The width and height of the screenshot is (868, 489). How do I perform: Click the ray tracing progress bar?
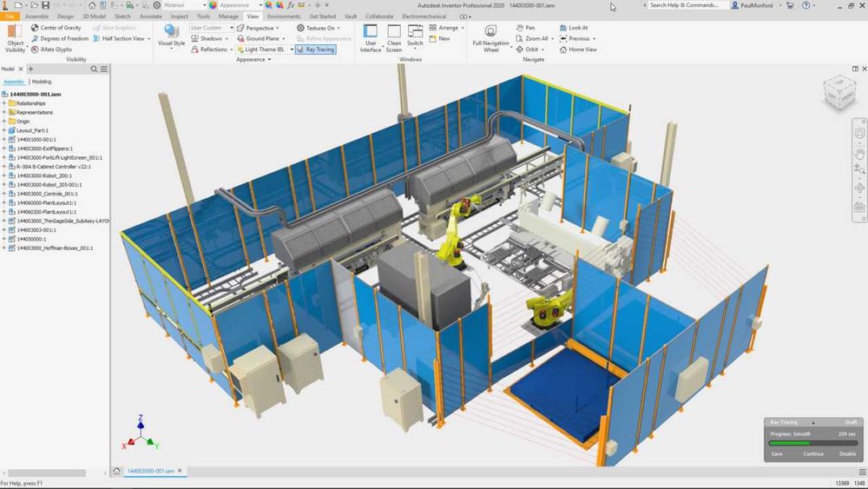coord(812,443)
